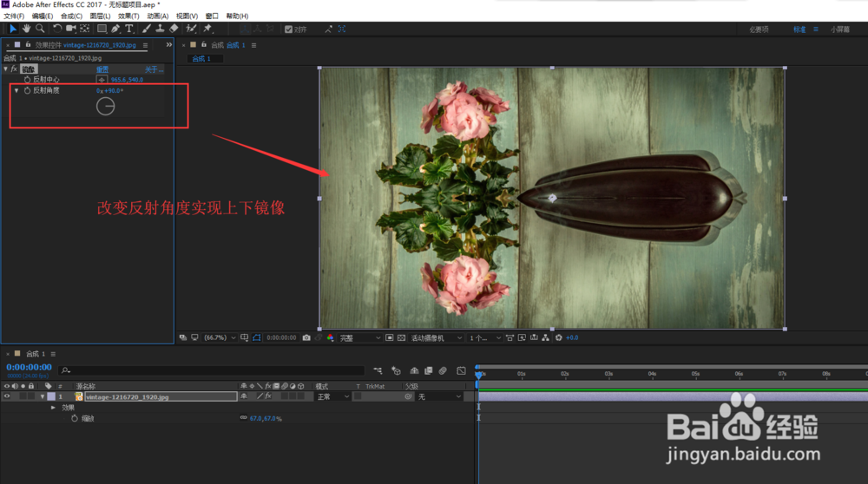Viewport: 868px width, 484px height.
Task: Open the 动画(A) menu
Action: click(158, 16)
